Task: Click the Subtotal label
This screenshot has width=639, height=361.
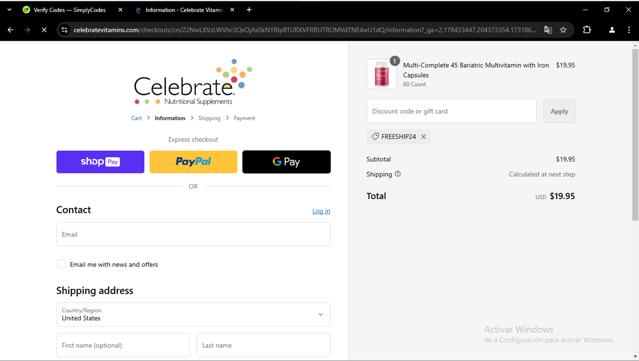Action: [x=379, y=159]
